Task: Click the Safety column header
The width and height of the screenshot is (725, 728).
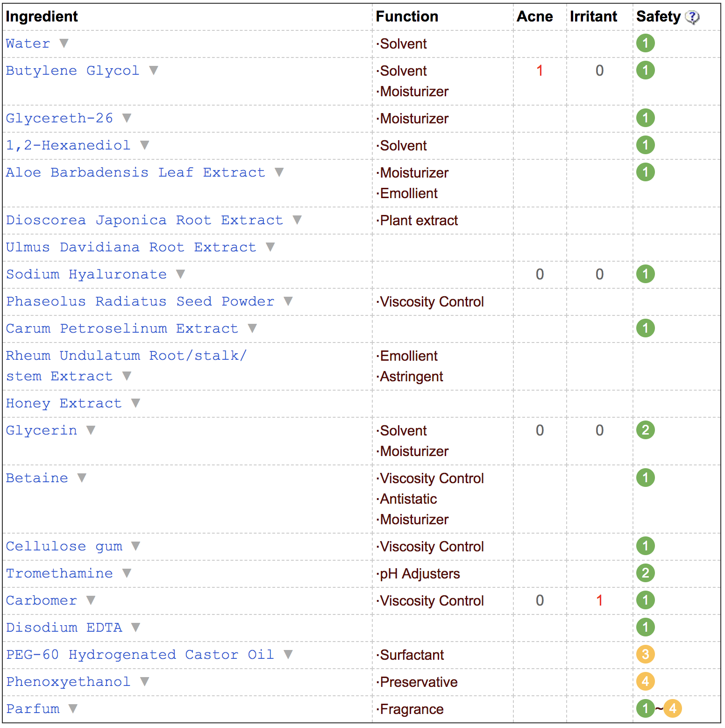Action: tap(658, 16)
